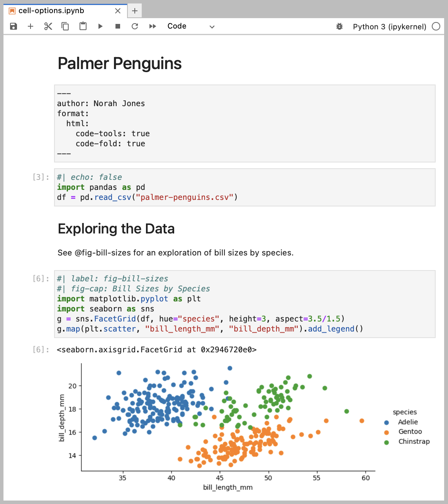The width and height of the screenshot is (448, 504).
Task: Expand the chevron next to Code
Action: (x=212, y=27)
